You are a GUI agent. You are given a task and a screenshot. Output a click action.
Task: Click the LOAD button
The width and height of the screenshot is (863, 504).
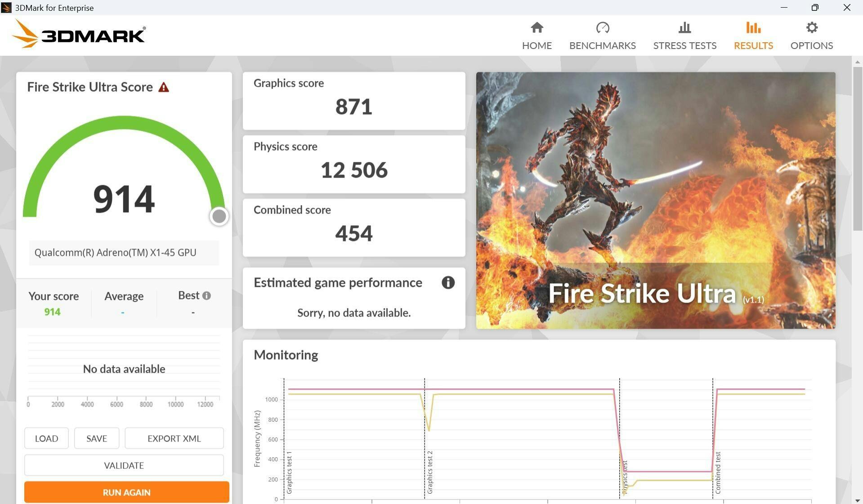point(46,438)
